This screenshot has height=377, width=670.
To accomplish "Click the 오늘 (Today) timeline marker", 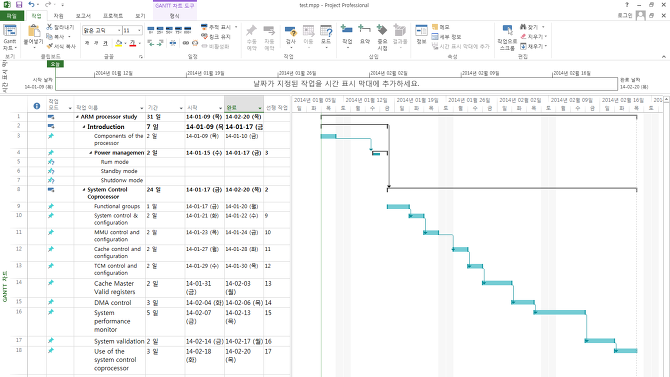I will coord(56,64).
